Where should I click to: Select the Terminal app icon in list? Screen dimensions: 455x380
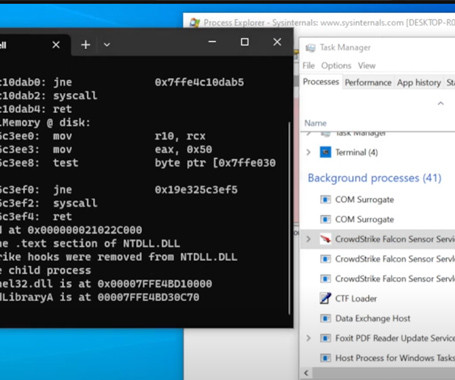coord(325,152)
